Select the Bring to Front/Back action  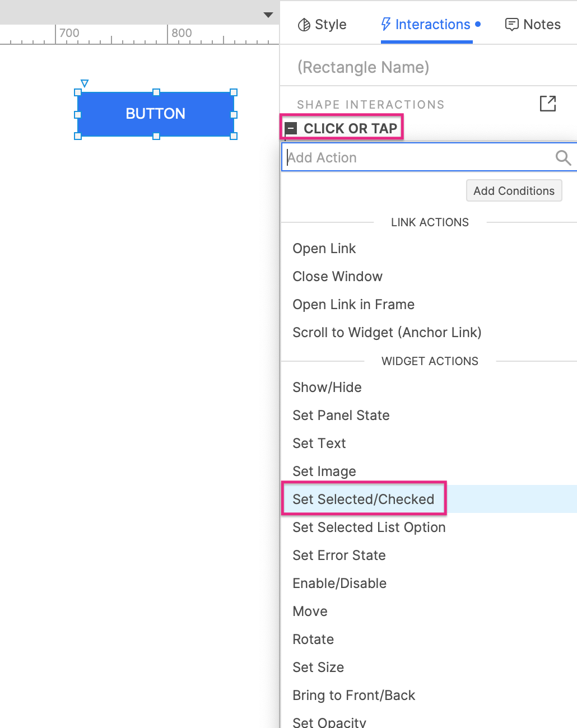click(x=354, y=696)
